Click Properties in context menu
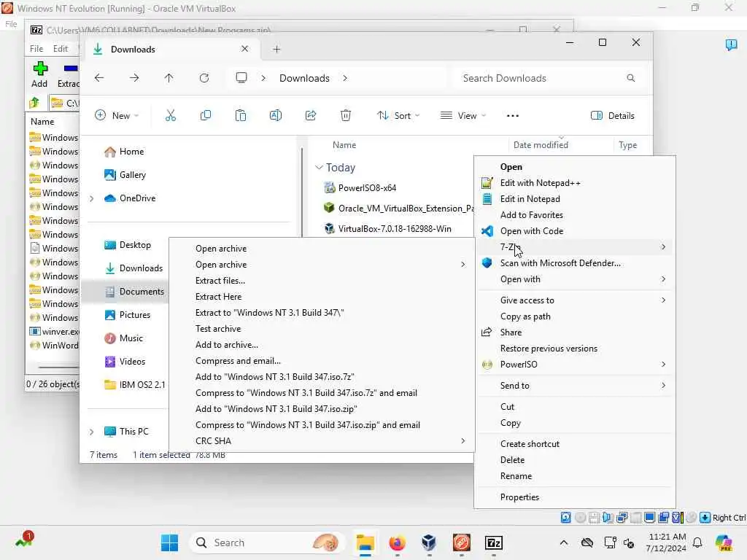The height and width of the screenshot is (560, 747). pos(519,497)
